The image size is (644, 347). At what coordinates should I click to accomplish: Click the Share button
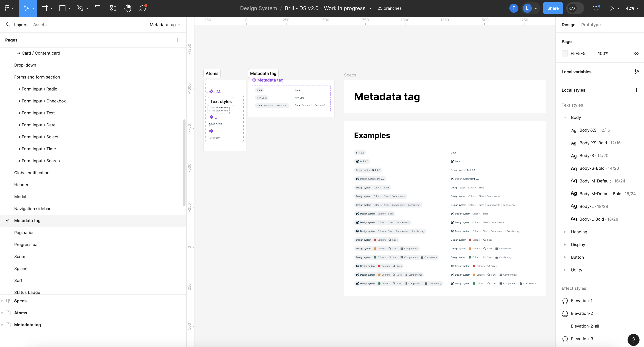(x=553, y=8)
